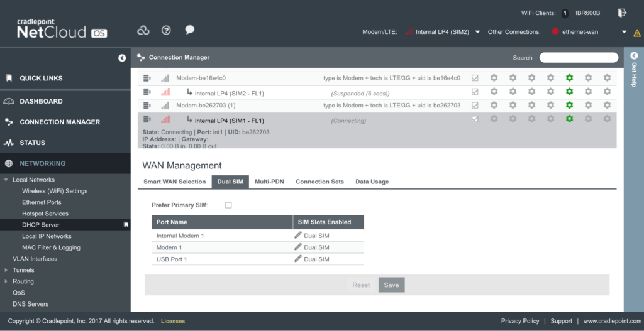Viewport: 644px width, 331px height.
Task: Click the Connection Manager search field
Action: (579, 58)
